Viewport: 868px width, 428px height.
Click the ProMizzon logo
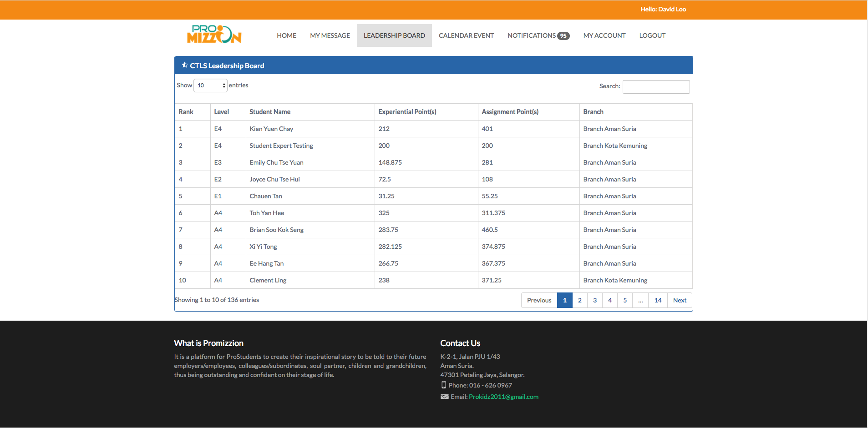pyautogui.click(x=215, y=35)
